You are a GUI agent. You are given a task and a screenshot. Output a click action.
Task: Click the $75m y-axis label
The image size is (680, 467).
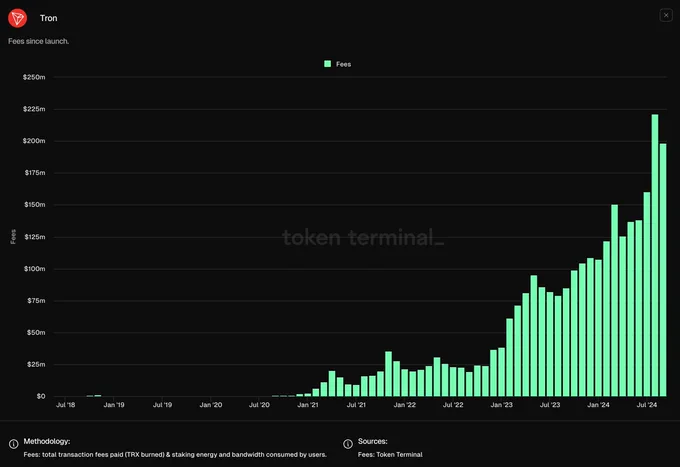[36, 300]
